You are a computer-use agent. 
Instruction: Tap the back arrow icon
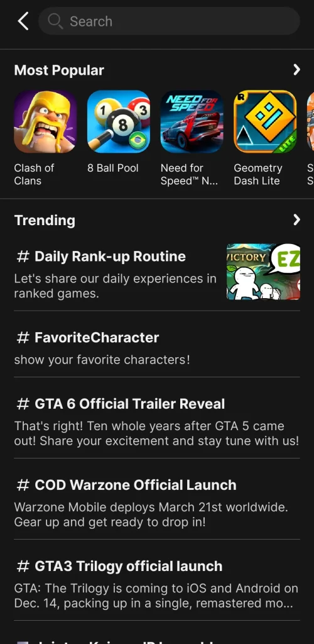23,21
